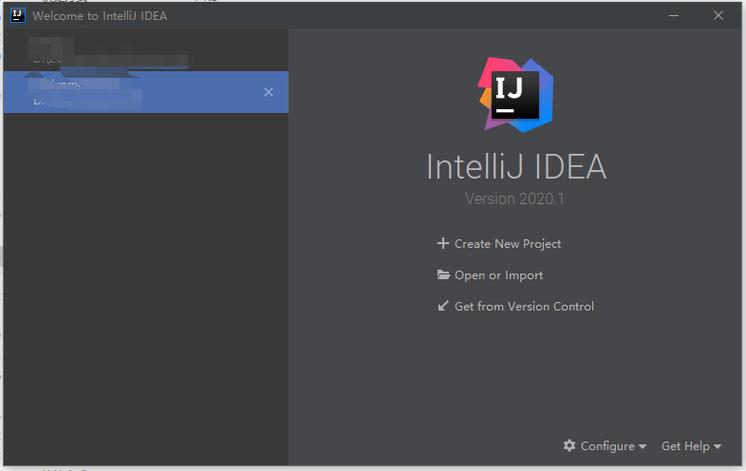746x471 pixels.
Task: Click Create New Project
Action: point(508,244)
